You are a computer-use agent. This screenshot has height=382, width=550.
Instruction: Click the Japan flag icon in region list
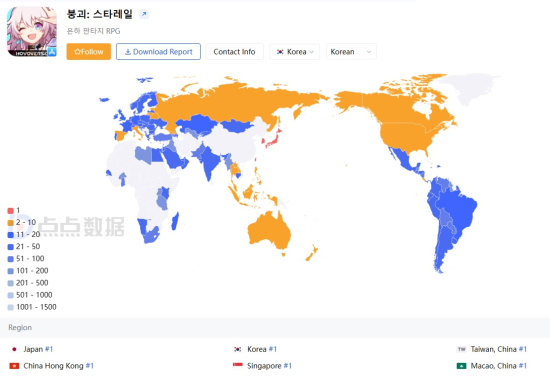(x=14, y=349)
